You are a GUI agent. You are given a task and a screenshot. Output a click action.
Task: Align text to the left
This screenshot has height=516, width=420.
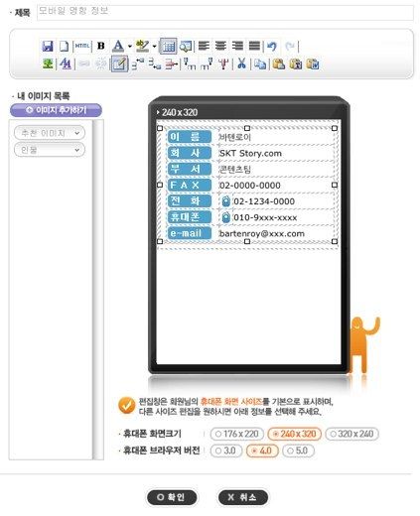pyautogui.click(x=204, y=46)
